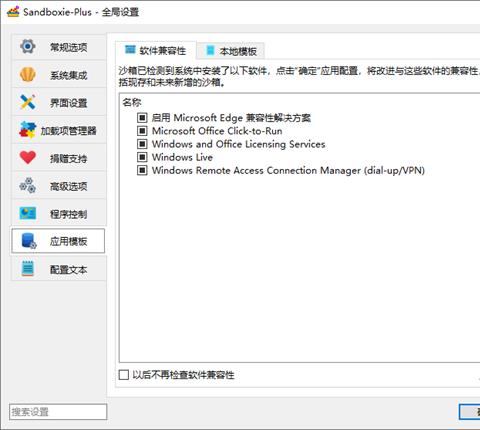Switch to the 本地模板 tab
The height and width of the screenshot is (430, 480).
pyautogui.click(x=231, y=51)
